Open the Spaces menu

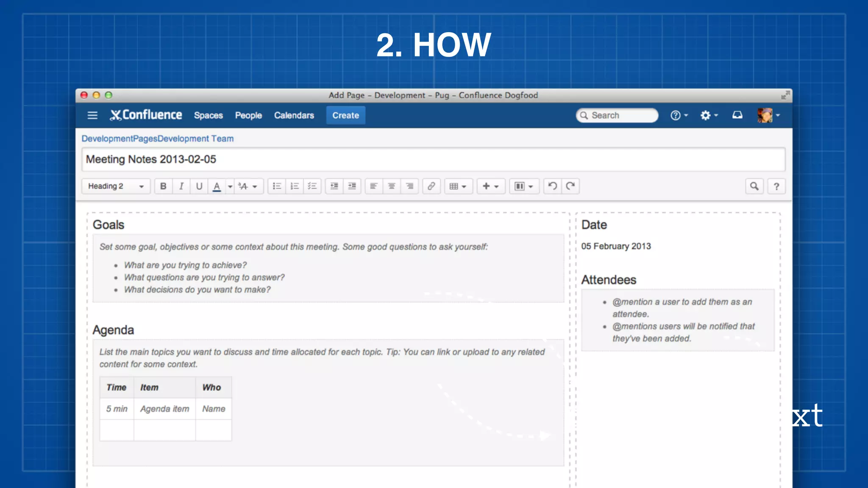pyautogui.click(x=208, y=115)
